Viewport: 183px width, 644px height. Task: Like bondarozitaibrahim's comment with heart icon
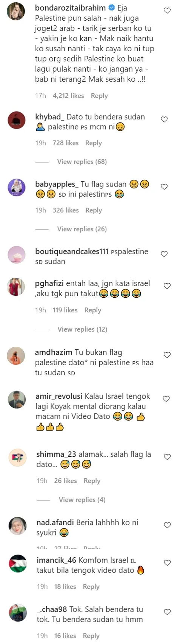(x=167, y=11)
